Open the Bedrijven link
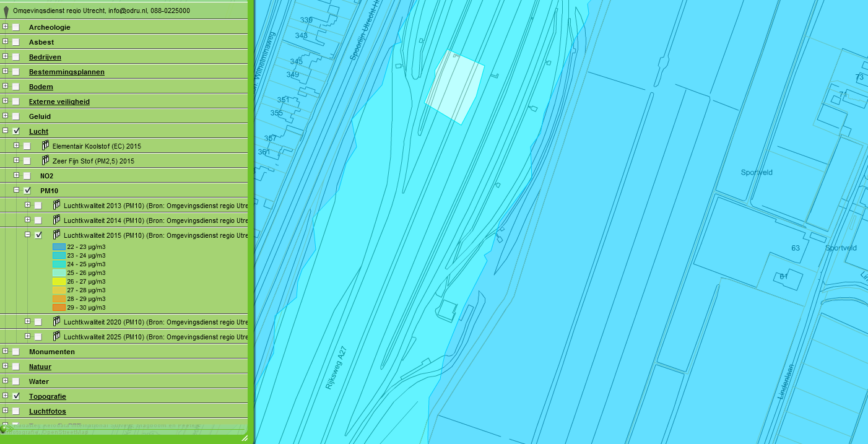The height and width of the screenshot is (444, 868). pos(45,57)
